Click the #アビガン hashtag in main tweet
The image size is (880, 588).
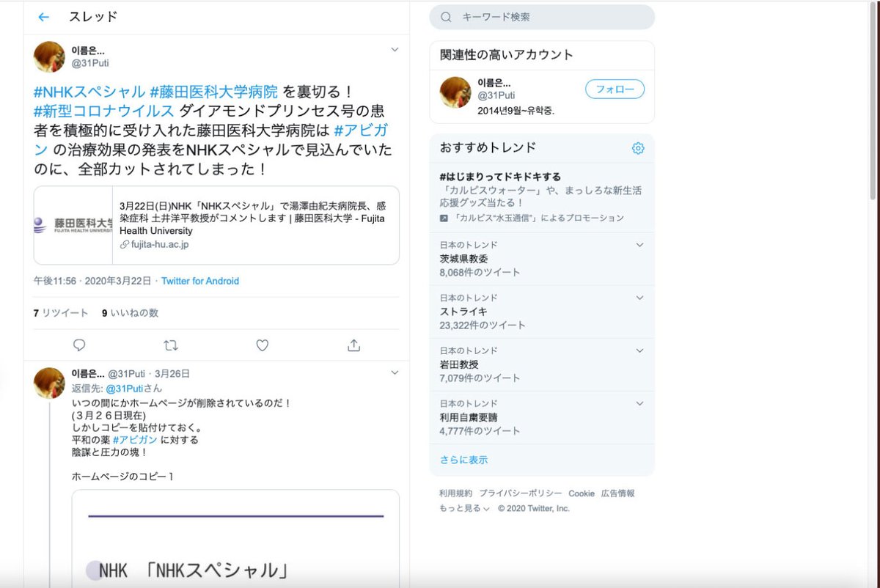(361, 131)
